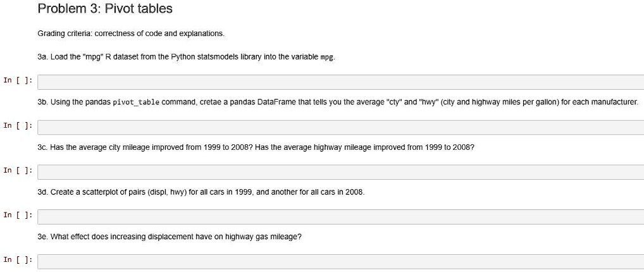Select the 3c question about 1999 to 2008 mileage
Screen dimensions: 644x272
click(256, 147)
